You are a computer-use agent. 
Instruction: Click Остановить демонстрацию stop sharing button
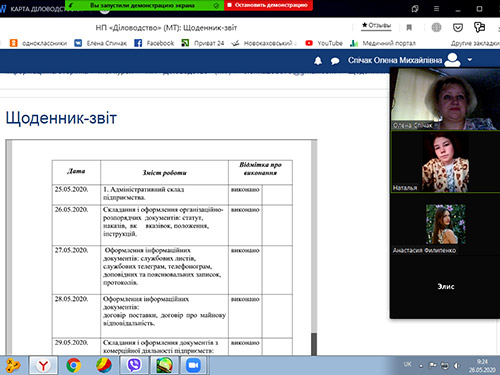[x=268, y=5]
